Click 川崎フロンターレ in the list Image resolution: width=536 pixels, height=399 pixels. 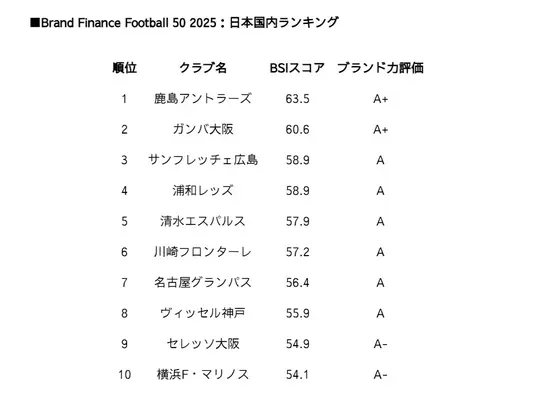pyautogui.click(x=203, y=252)
